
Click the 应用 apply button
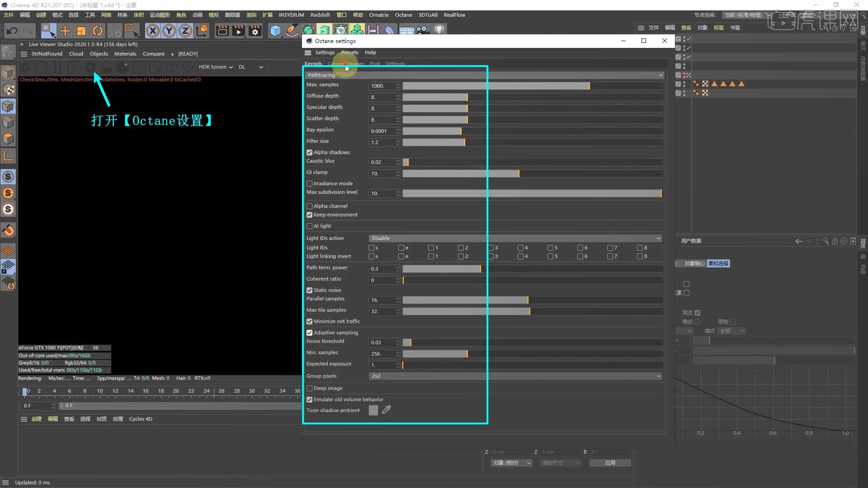610,463
